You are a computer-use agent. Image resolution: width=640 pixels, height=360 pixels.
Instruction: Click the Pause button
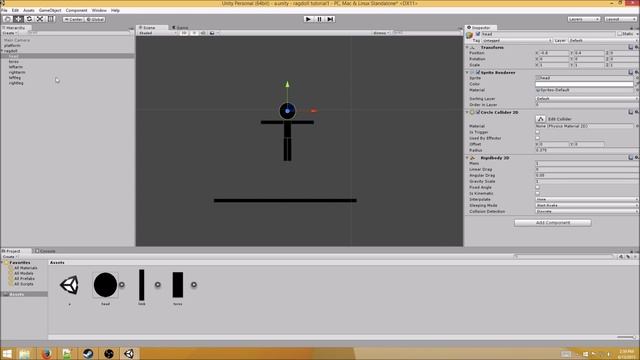point(319,19)
